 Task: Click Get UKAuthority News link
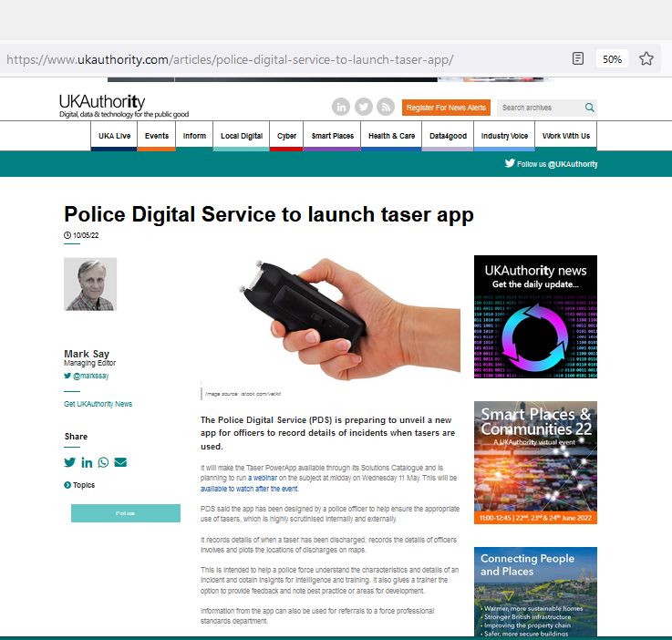(x=98, y=404)
